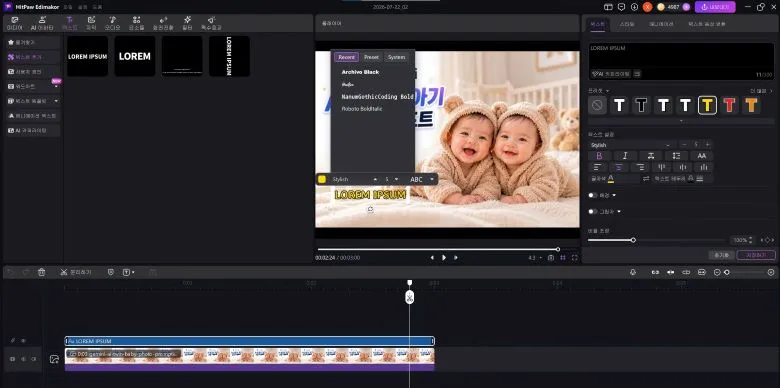Zoom out timeline with minus circle icon
780x388 pixels.
pos(717,272)
